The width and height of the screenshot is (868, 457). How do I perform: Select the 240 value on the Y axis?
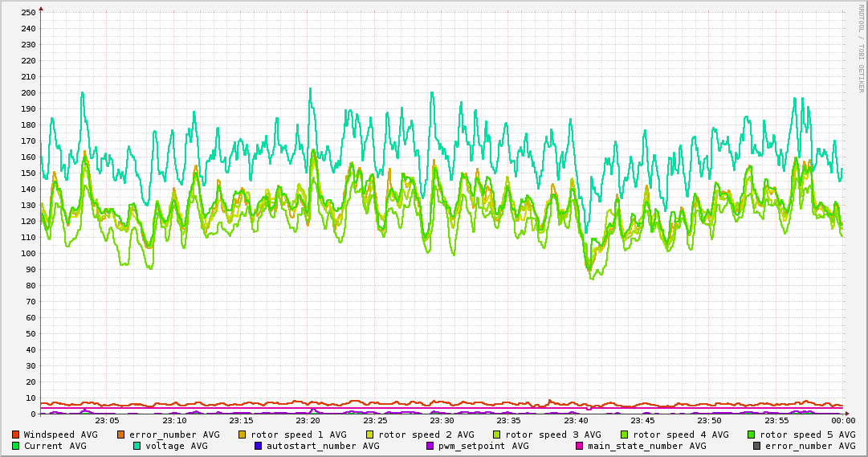click(x=27, y=29)
